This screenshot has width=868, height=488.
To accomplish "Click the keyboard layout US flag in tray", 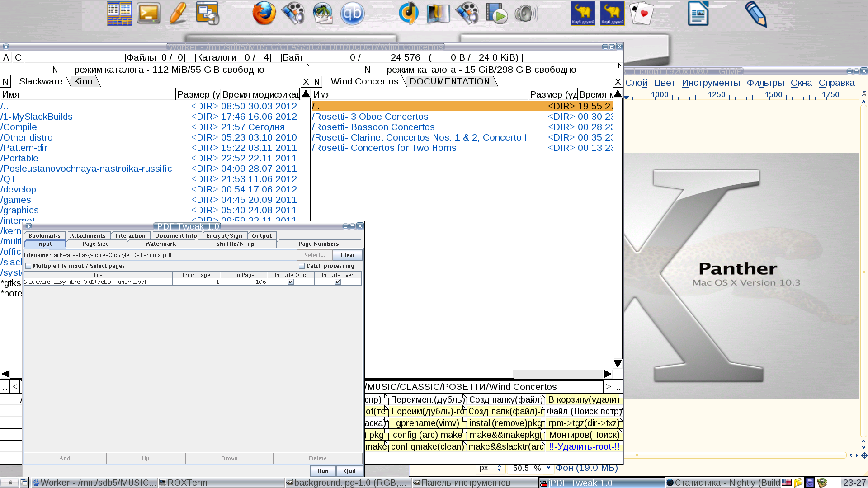I will (x=787, y=483).
